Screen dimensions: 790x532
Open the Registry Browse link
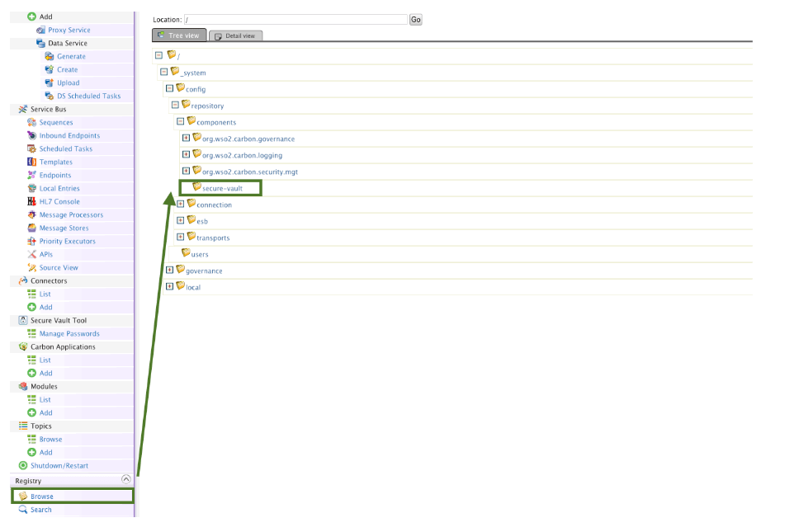(x=42, y=497)
